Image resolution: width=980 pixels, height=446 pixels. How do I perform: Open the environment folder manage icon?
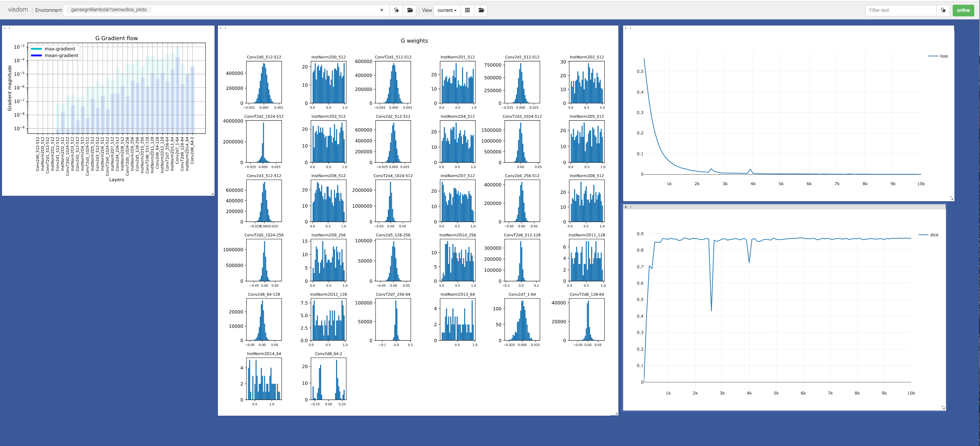[410, 10]
